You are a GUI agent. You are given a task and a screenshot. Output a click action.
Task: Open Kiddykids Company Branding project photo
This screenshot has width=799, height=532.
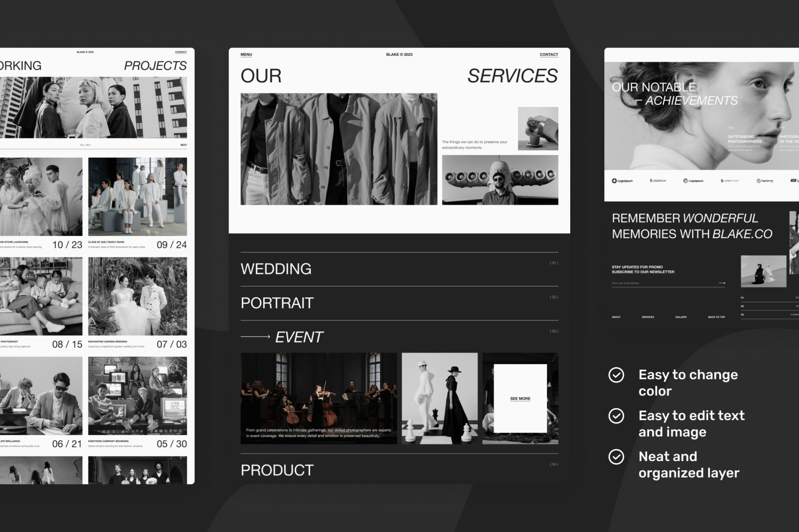[137, 396]
